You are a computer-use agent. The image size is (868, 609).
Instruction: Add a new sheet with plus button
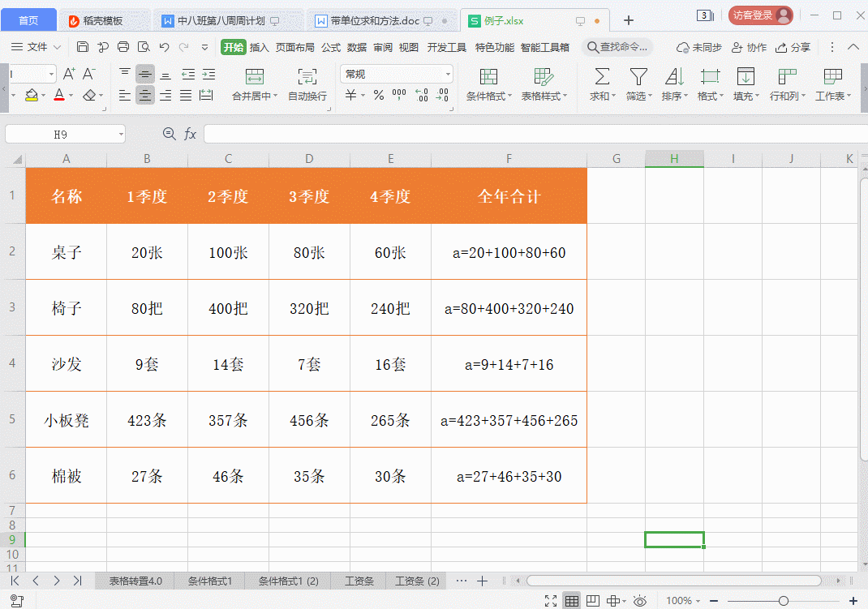click(x=482, y=581)
